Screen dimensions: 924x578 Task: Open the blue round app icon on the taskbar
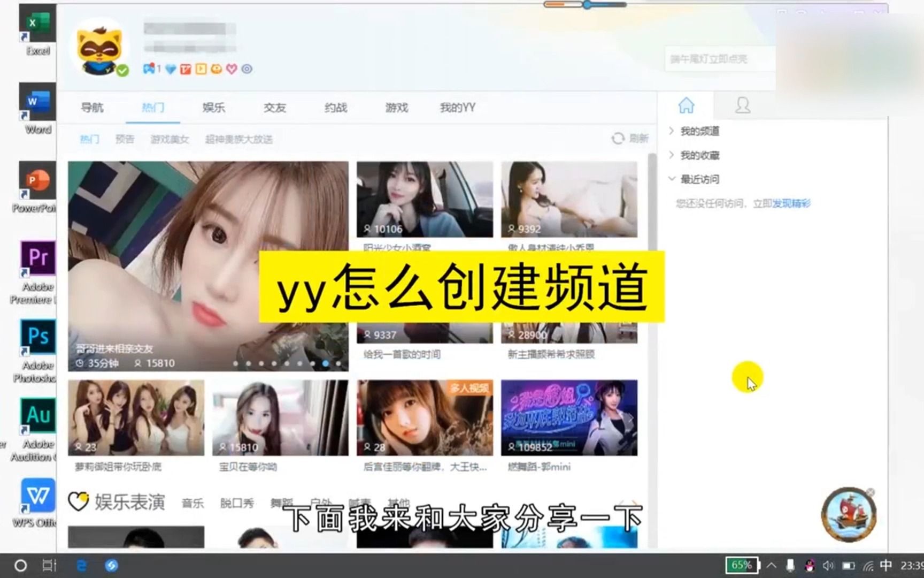(x=111, y=566)
